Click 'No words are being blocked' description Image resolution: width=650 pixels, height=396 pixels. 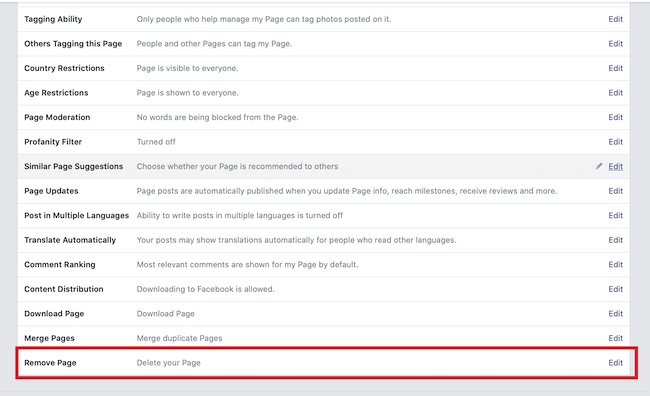(x=217, y=117)
